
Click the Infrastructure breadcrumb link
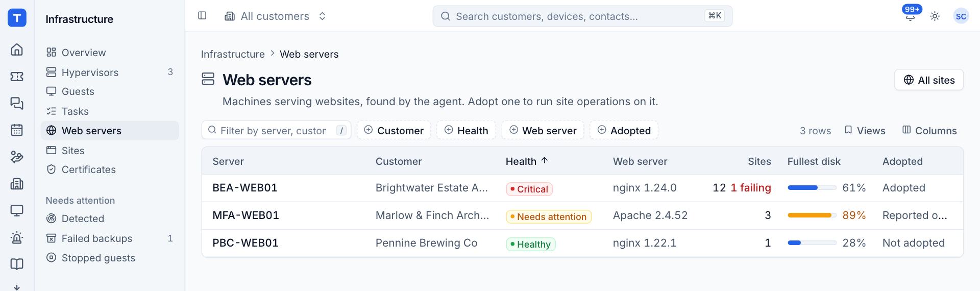(x=233, y=54)
